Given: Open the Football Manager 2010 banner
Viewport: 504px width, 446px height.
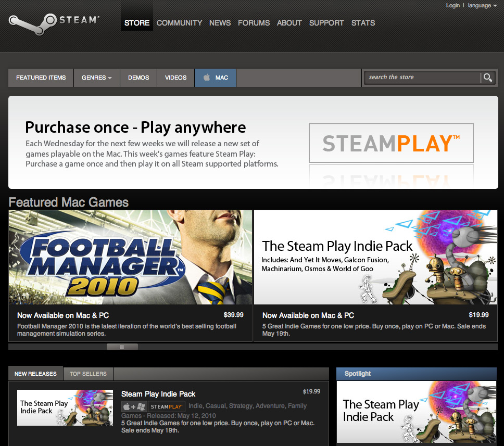Looking at the screenshot, I should 130,258.
